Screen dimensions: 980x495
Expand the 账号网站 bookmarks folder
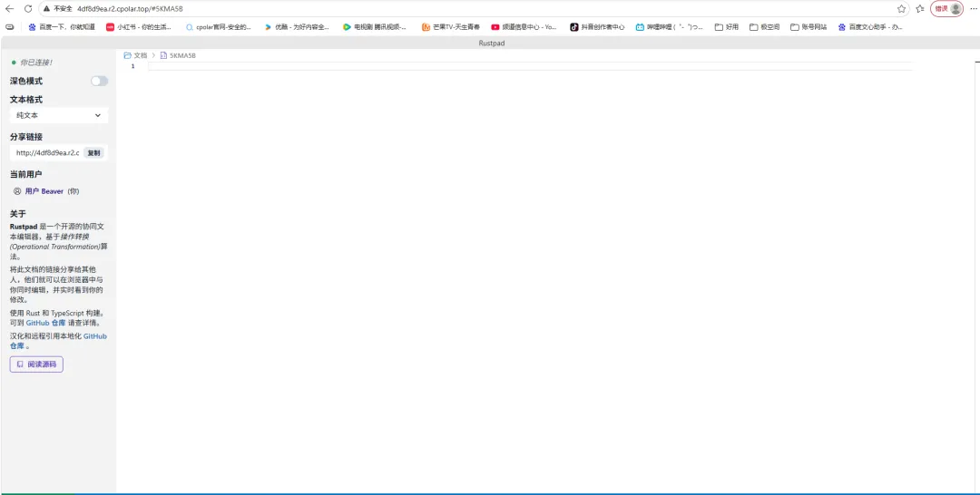point(808,27)
